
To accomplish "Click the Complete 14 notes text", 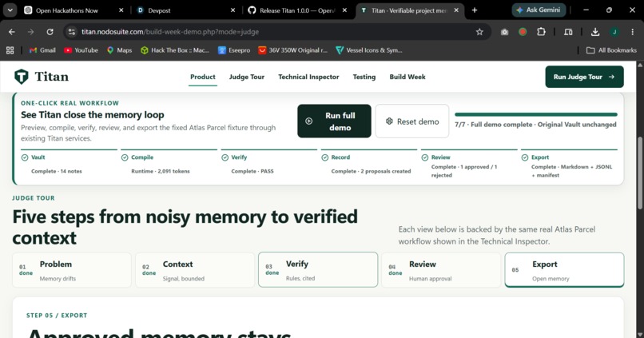I will pos(57,171).
